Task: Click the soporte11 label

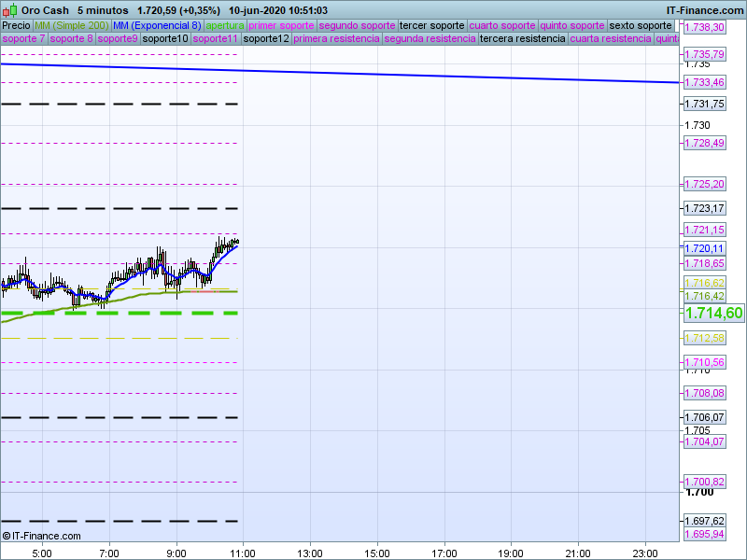Action: click(216, 38)
